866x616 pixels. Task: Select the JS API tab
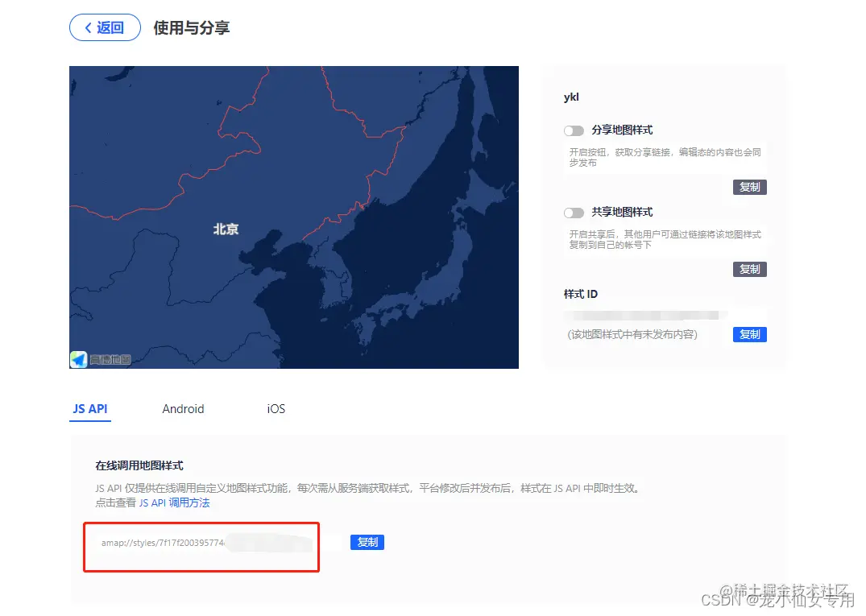tap(89, 408)
